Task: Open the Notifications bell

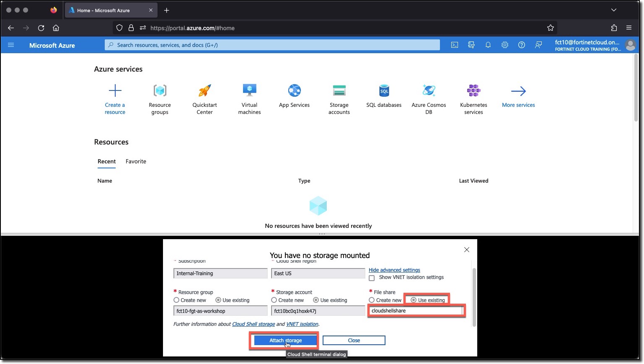Action: pos(488,45)
